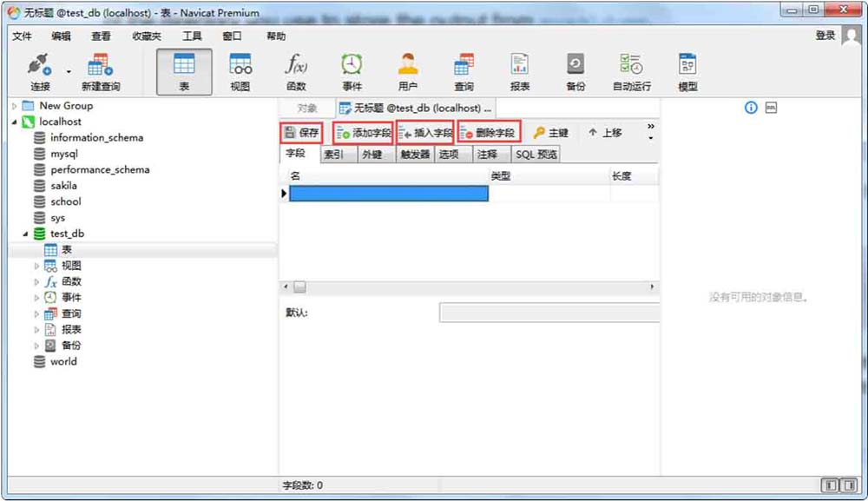
Task: Click the 新建查询 new query icon
Action: point(100,71)
